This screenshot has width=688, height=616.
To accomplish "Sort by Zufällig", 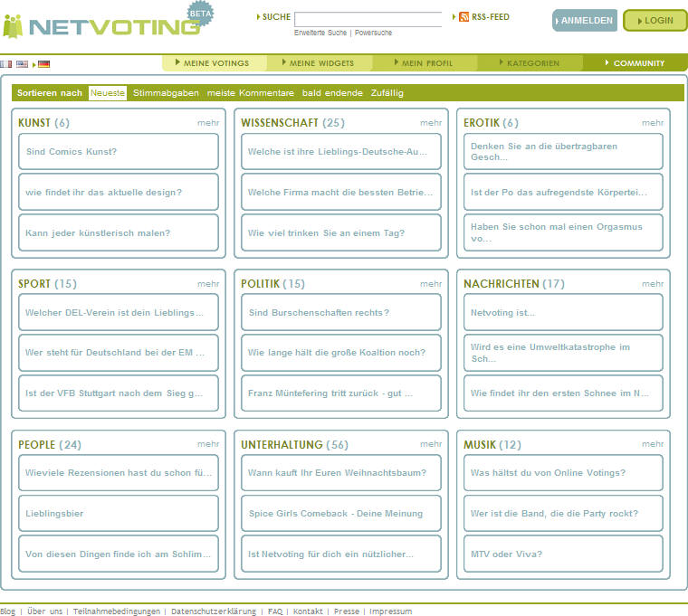I will pyautogui.click(x=387, y=93).
